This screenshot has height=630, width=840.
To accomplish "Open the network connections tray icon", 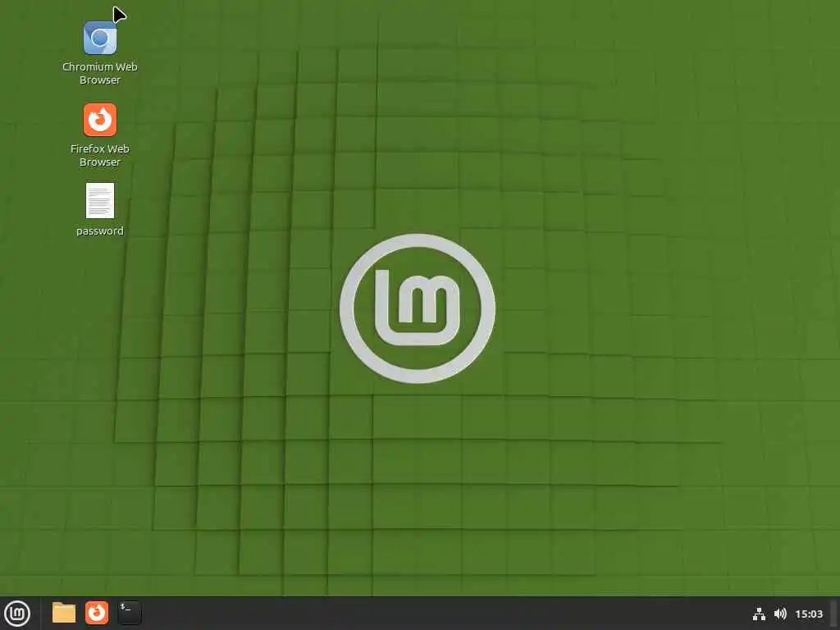I will coord(759,614).
